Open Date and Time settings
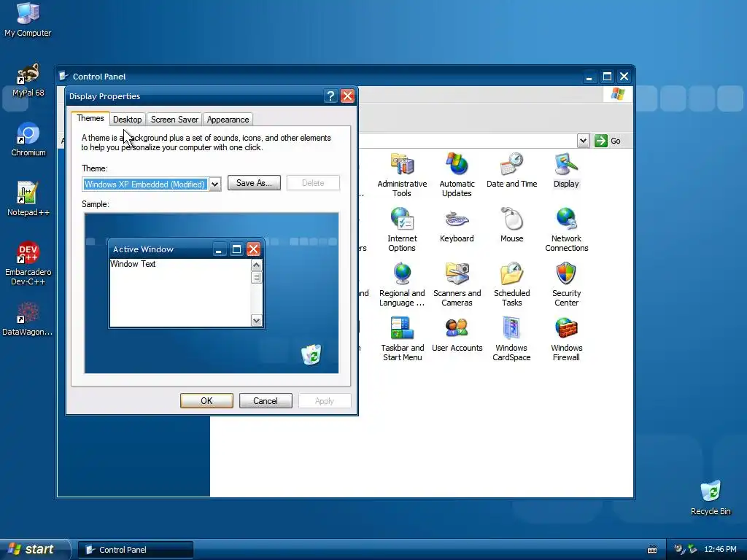The height and width of the screenshot is (560, 747). pos(511,170)
